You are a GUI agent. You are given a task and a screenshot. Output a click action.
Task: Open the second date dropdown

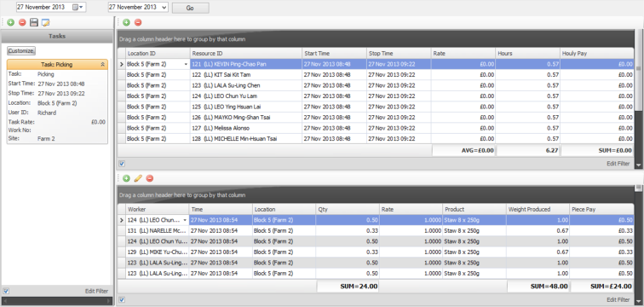(164, 8)
